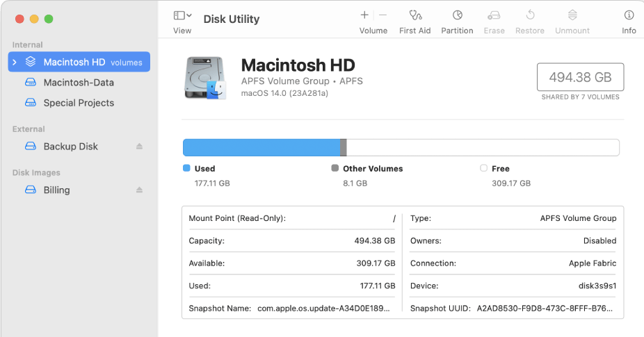Screen dimensions: 644x337
Task: Select the Special Projects volume
Action: pos(79,103)
